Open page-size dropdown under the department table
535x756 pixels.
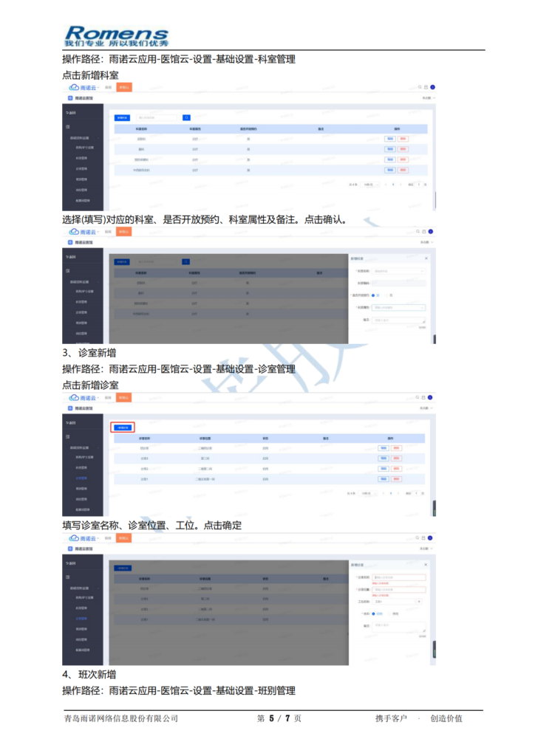tap(370, 185)
